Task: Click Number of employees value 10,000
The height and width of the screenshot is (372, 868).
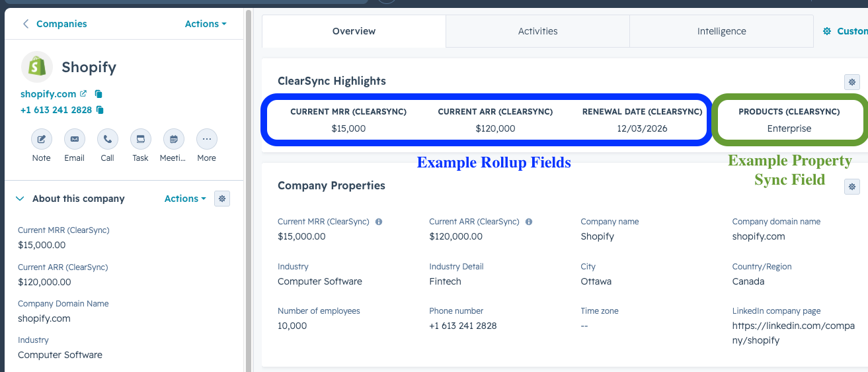Action: 292,326
